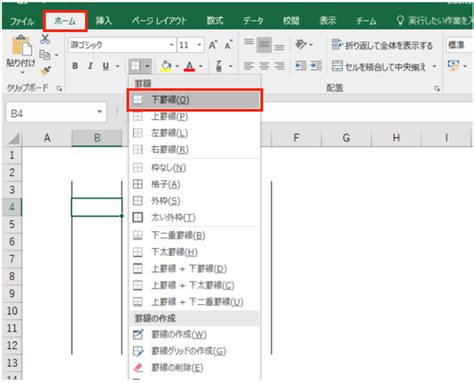The height and width of the screenshot is (383, 474).
Task: Choose 外枠(S) outside borders
Action: 195,201
